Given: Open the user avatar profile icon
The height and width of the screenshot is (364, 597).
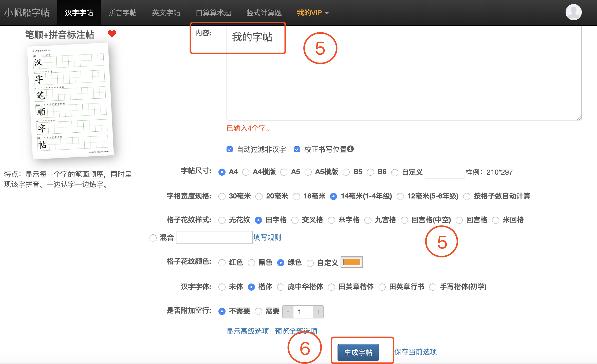Looking at the screenshot, I should [573, 12].
